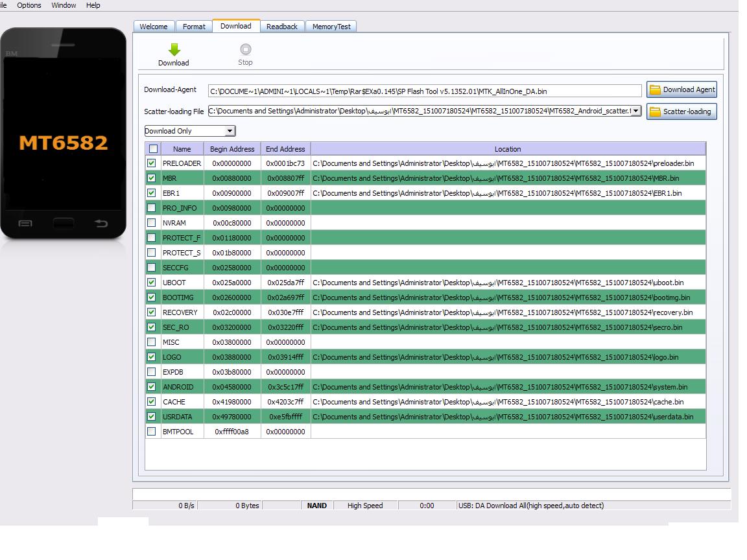Uncheck the SEC_RO checkbox
The height and width of the screenshot is (560, 747).
pyautogui.click(x=152, y=327)
